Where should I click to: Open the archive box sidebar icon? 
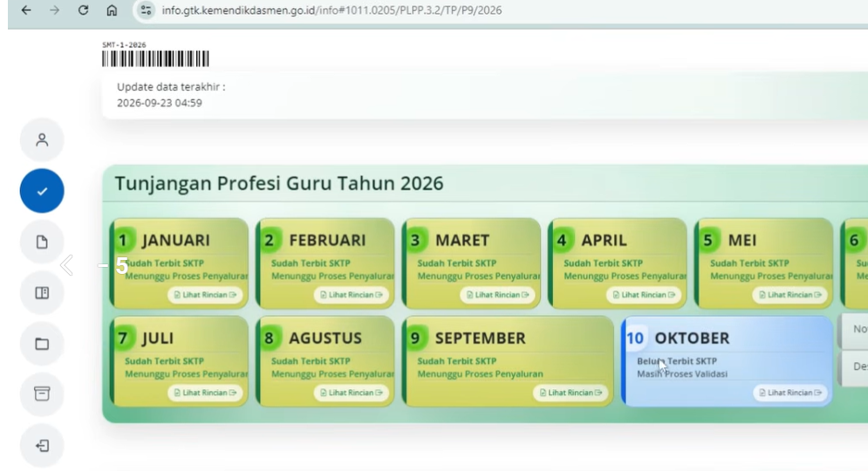[42, 394]
